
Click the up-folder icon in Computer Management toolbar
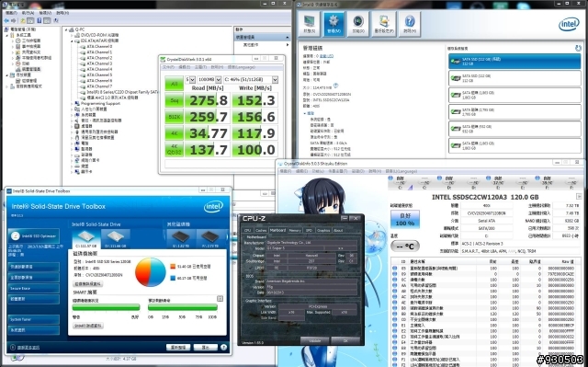click(x=22, y=20)
